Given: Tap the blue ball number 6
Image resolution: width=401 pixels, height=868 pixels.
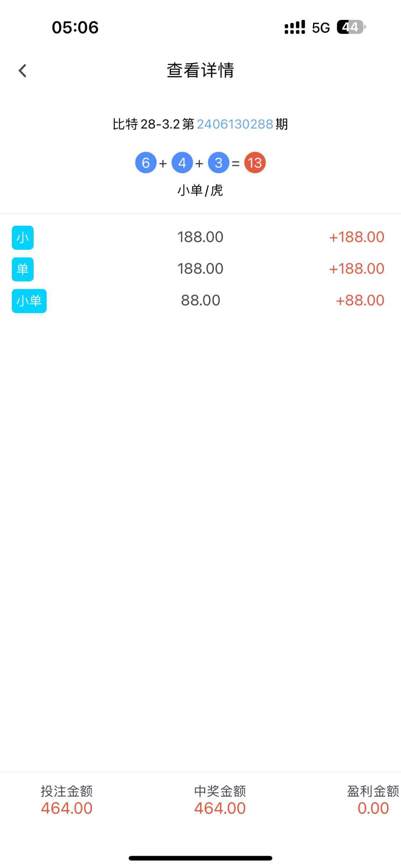Looking at the screenshot, I should pos(146,163).
